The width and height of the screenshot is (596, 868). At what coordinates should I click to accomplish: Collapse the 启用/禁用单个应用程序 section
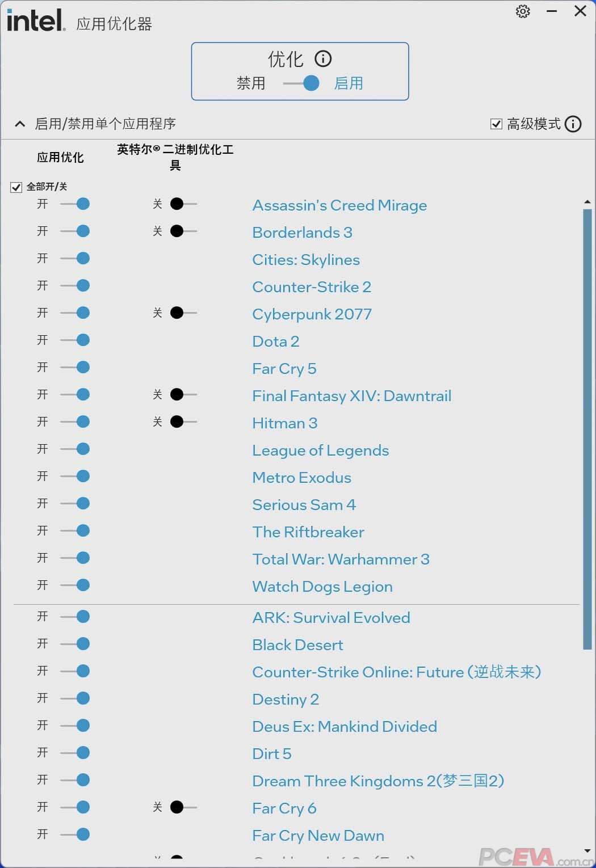pyautogui.click(x=20, y=124)
